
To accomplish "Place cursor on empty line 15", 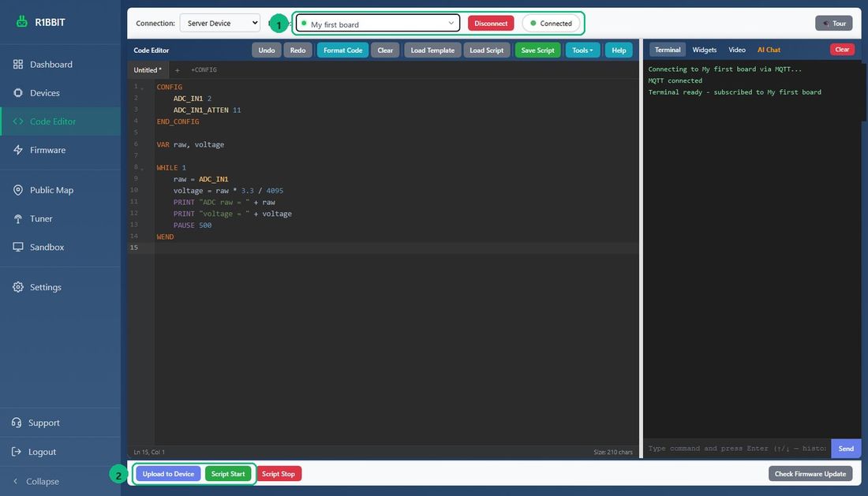I will (x=396, y=248).
